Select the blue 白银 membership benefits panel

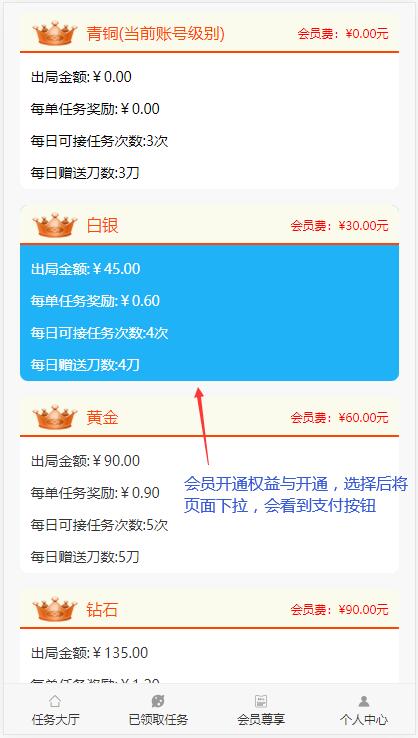pyautogui.click(x=209, y=313)
